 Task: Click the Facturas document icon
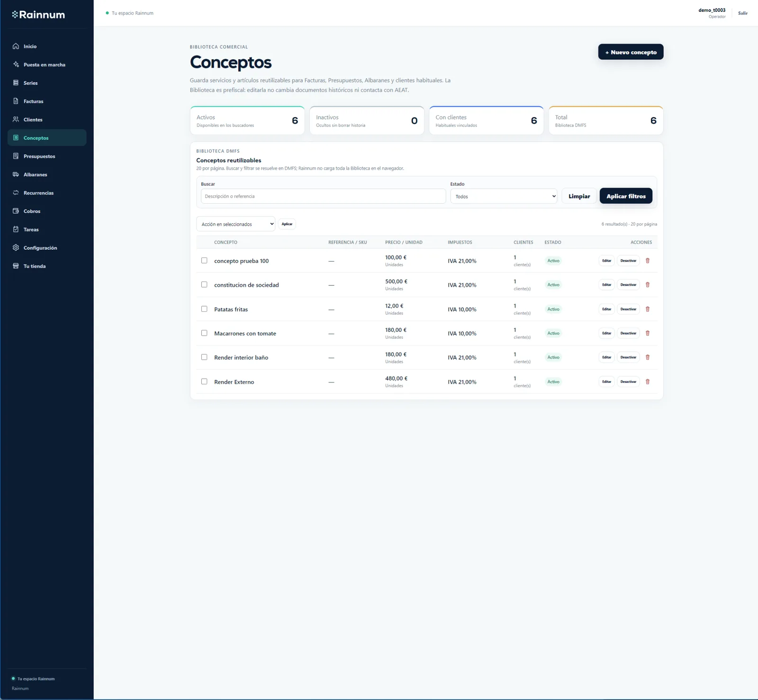pyautogui.click(x=16, y=101)
